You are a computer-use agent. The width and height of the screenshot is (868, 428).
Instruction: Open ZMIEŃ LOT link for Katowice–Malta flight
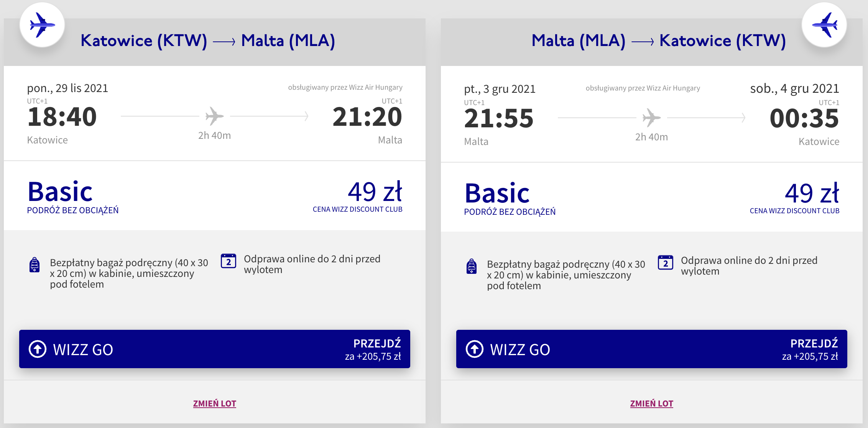click(215, 403)
